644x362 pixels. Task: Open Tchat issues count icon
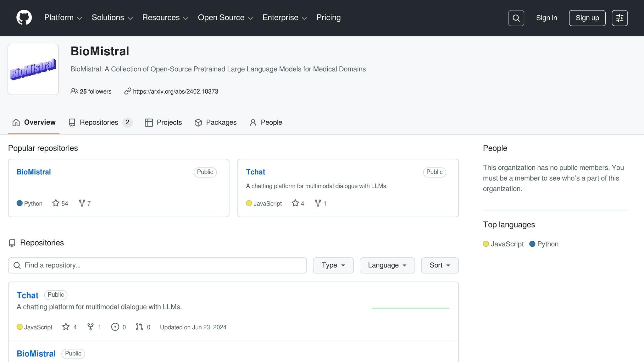pyautogui.click(x=115, y=327)
